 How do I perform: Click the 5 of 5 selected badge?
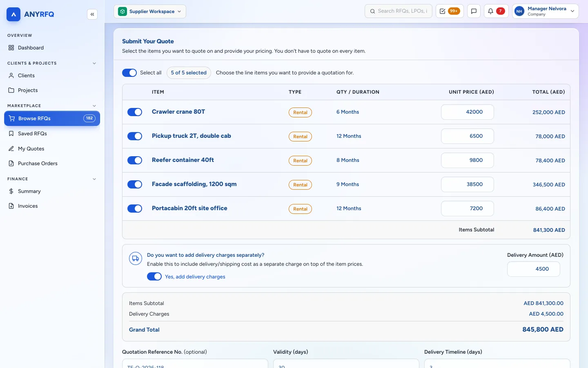click(x=189, y=73)
